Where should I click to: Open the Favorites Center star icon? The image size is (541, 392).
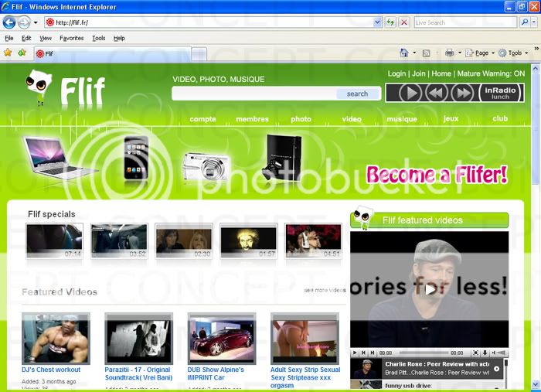coord(8,53)
